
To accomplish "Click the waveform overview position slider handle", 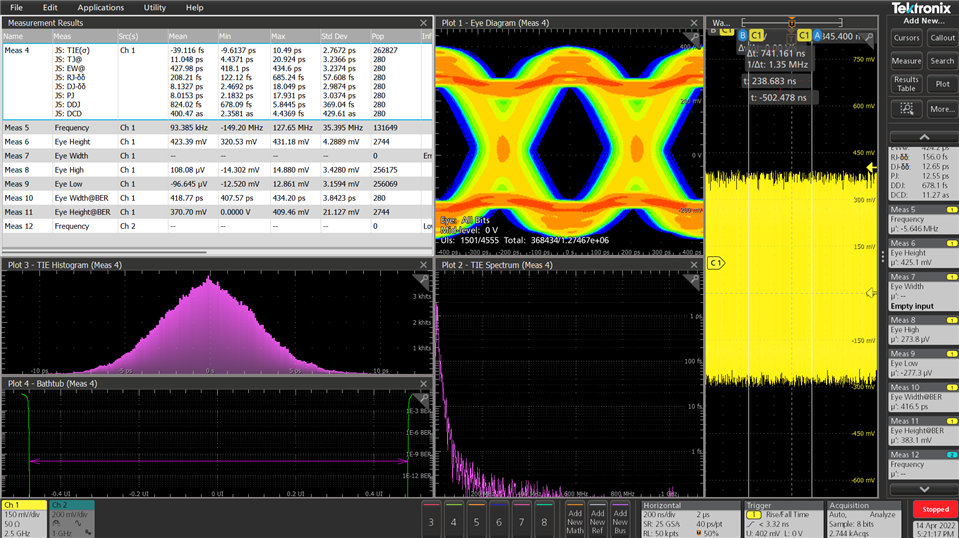I will tap(792, 23).
